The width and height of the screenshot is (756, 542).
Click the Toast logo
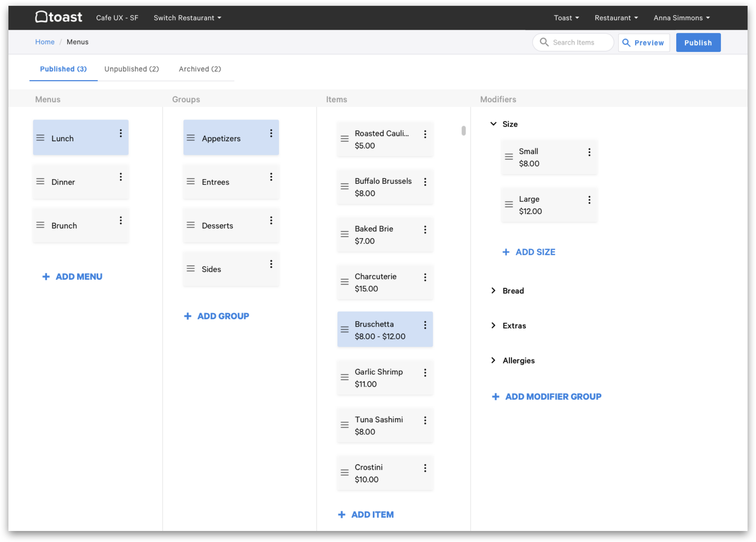click(59, 17)
